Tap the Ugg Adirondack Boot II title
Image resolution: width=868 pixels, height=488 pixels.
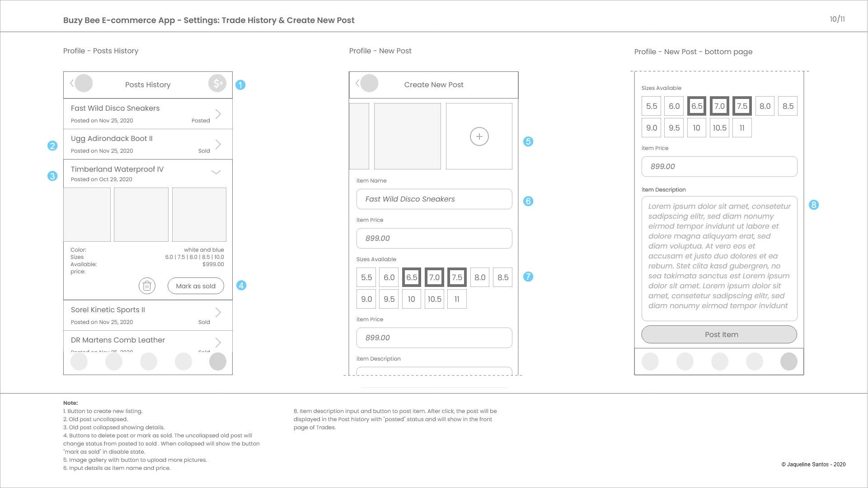112,139
